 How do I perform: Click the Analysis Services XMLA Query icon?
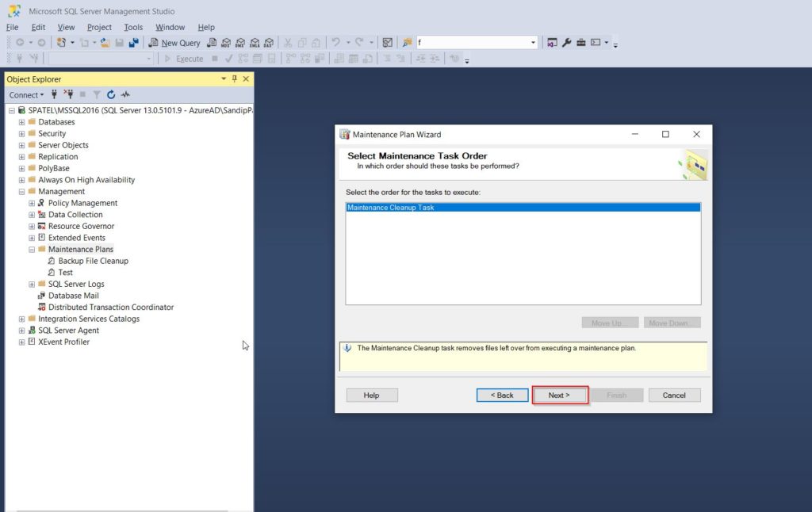point(255,43)
